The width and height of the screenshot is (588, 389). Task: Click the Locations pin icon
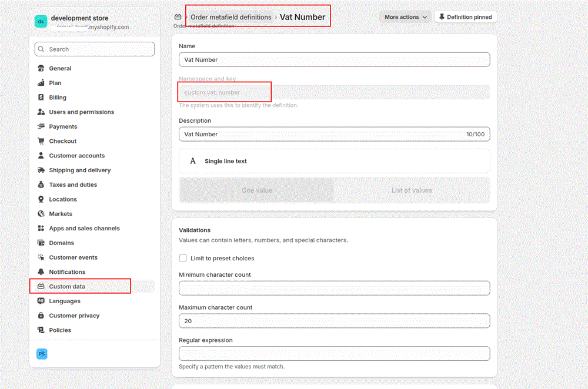41,199
